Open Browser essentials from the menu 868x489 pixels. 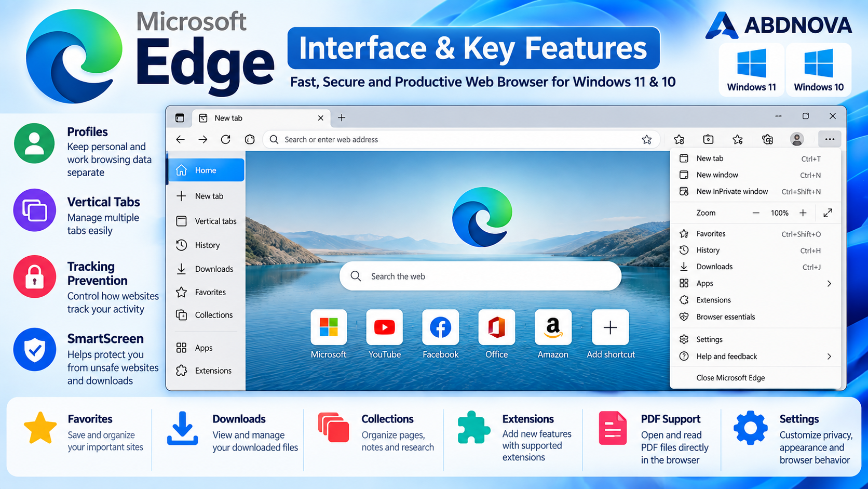(x=755, y=317)
